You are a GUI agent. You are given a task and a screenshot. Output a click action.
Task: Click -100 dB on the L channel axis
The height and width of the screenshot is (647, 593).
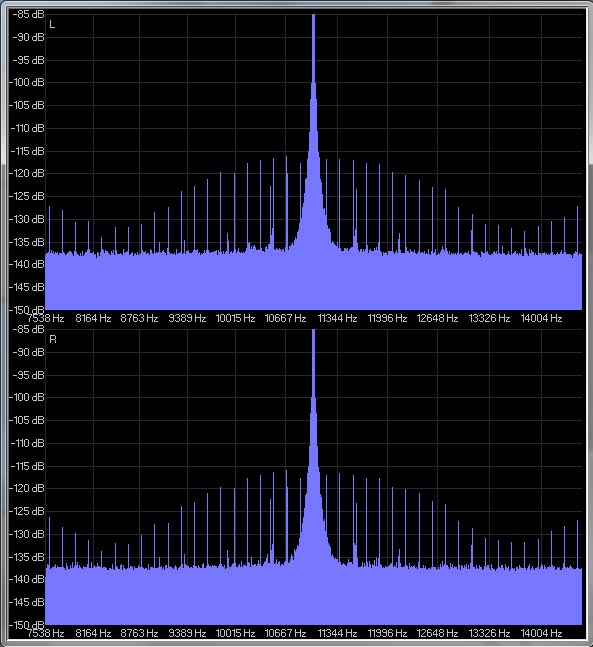tap(27, 82)
